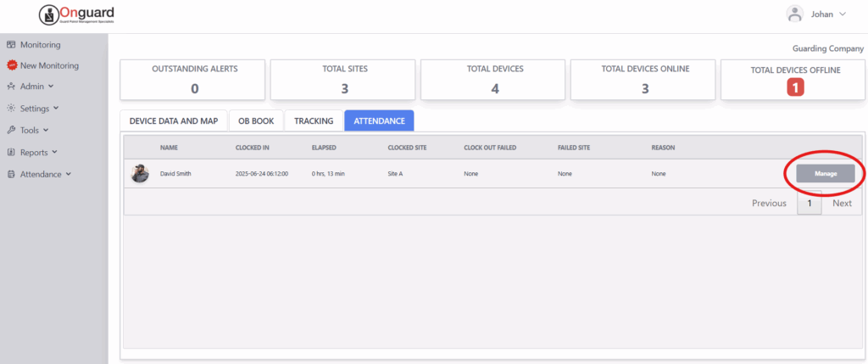Expand the Johan account dropdown chevron
This screenshot has height=364, width=868.
843,14
